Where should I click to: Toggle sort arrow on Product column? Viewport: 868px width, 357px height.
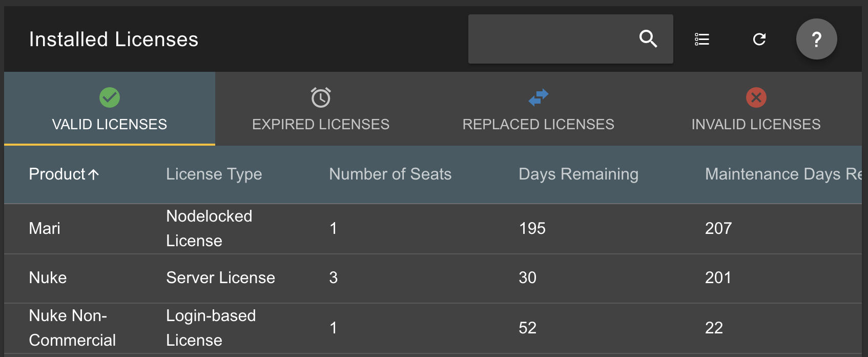point(93,174)
